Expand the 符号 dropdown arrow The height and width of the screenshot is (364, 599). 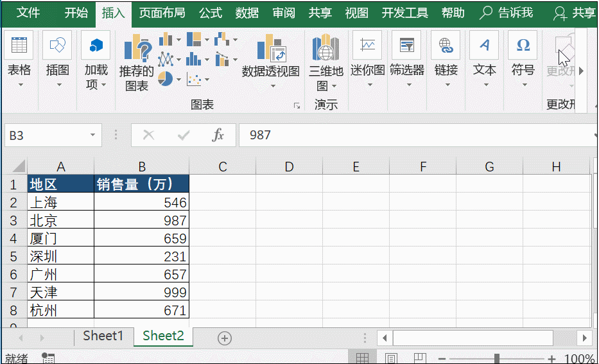[524, 84]
